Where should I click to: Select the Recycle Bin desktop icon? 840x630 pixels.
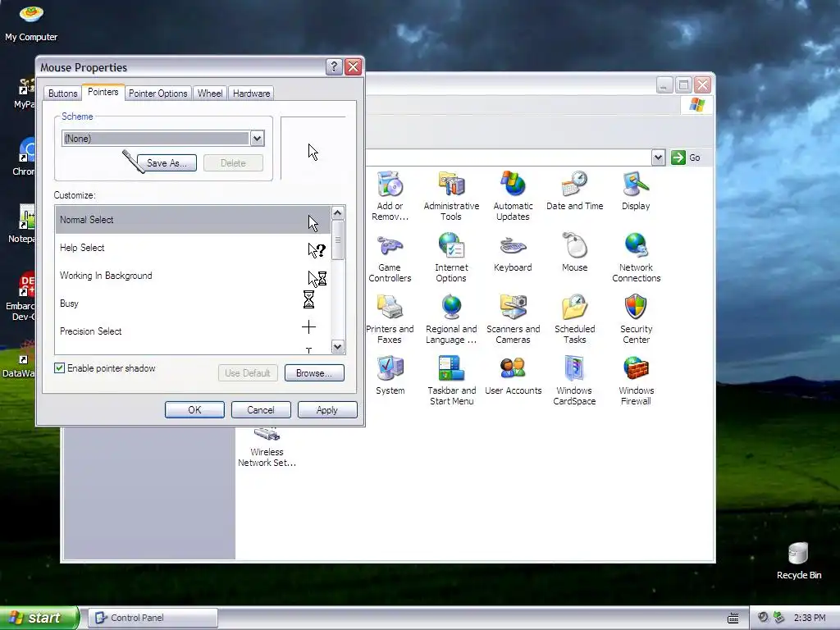tap(798, 561)
